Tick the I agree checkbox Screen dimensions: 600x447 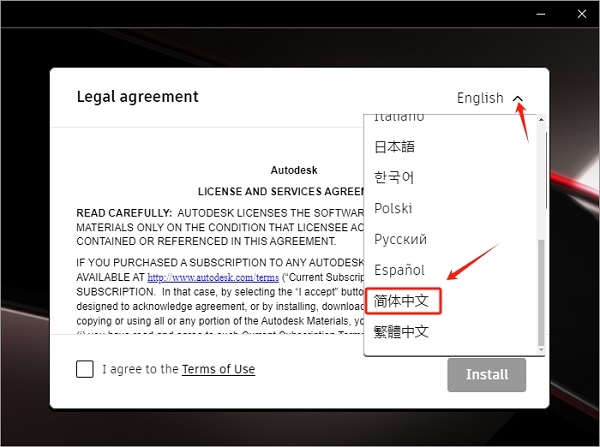click(x=85, y=369)
